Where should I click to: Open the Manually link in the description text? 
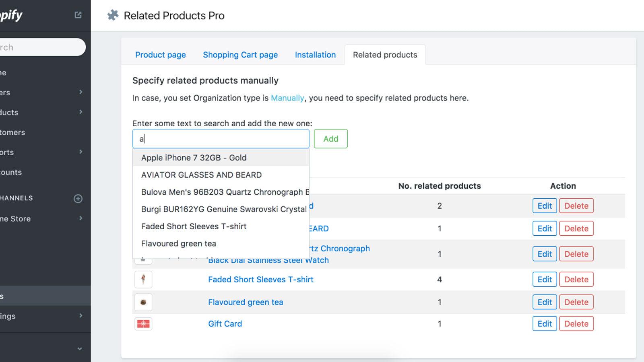[x=287, y=98]
